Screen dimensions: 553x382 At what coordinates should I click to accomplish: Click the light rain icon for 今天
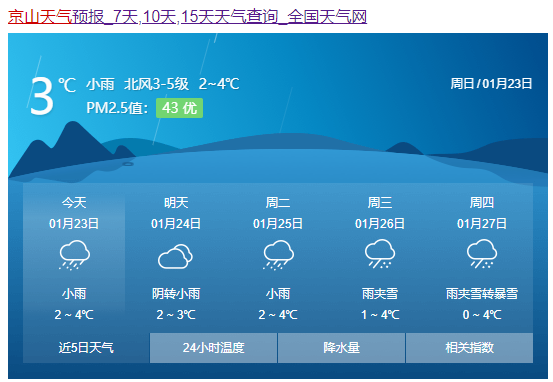(74, 255)
